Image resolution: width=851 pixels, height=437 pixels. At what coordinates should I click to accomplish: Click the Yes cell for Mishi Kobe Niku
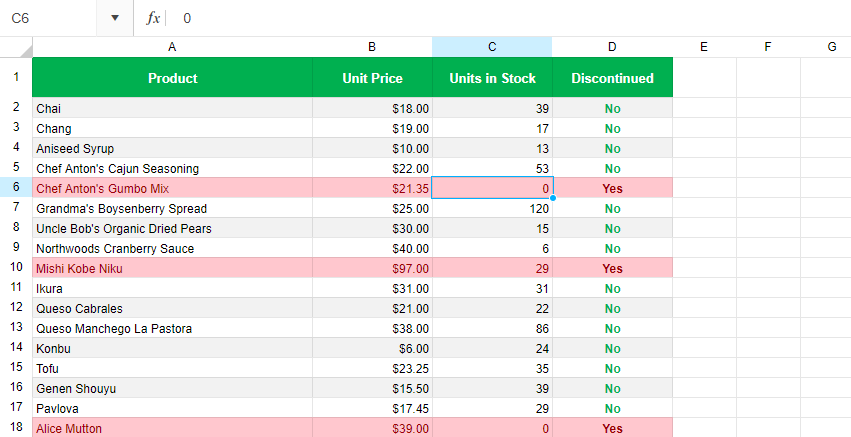(x=612, y=268)
